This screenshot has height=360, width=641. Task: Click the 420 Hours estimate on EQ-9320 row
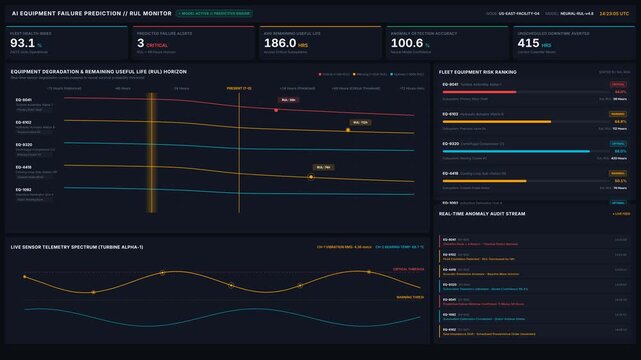[x=619, y=158]
